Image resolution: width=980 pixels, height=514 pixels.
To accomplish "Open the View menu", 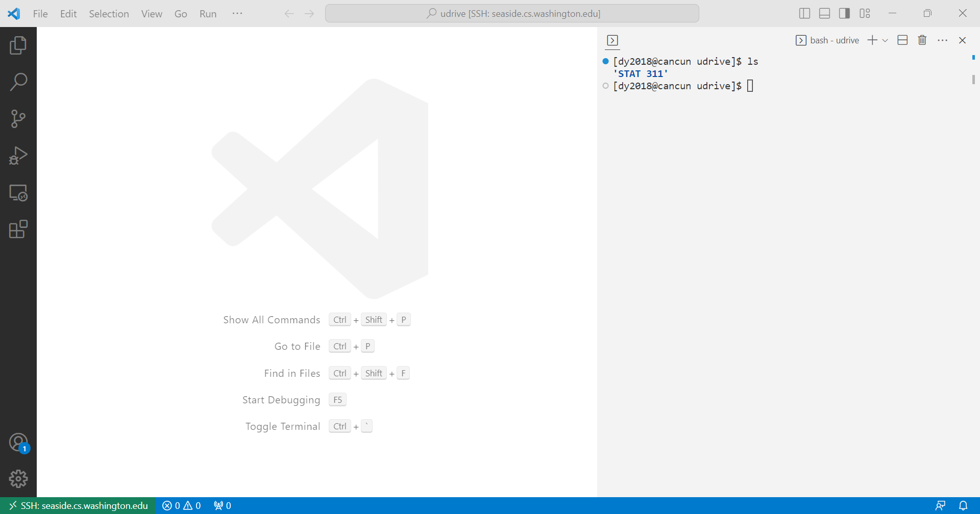I will 152,14.
